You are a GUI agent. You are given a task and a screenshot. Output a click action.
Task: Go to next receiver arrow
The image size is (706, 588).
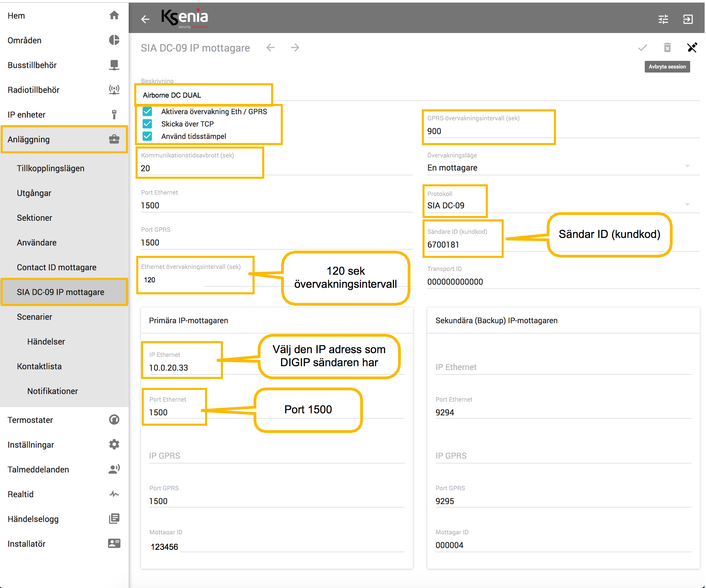pos(295,48)
